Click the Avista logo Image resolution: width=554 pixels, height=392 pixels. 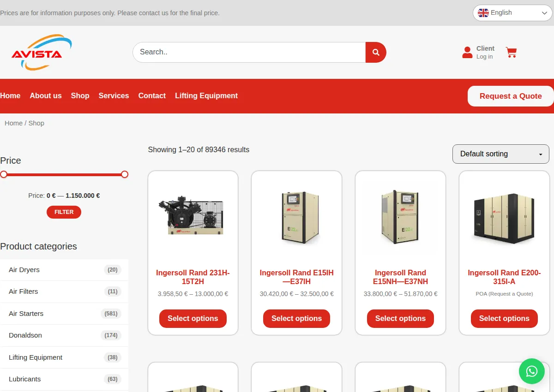pyautogui.click(x=42, y=52)
